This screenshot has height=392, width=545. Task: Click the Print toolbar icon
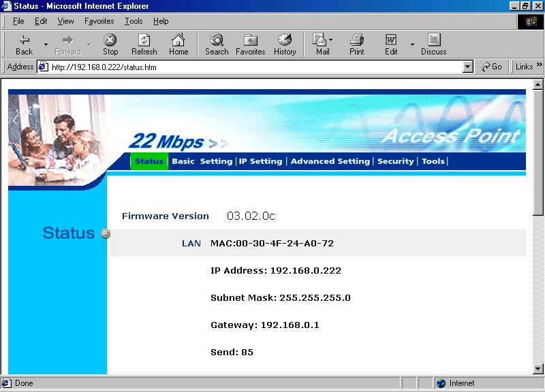[357, 44]
